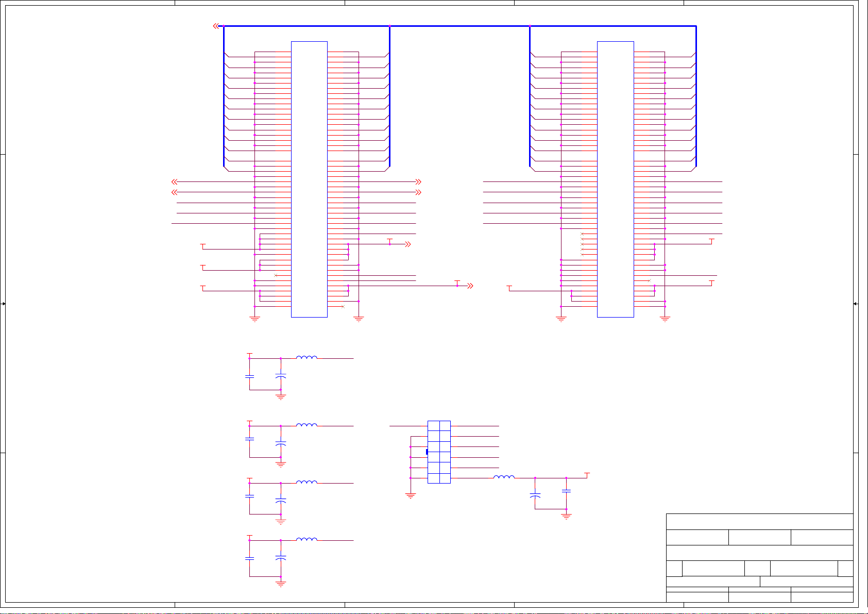Click the title block in the bottom-right corner of the sheet

click(x=760, y=558)
